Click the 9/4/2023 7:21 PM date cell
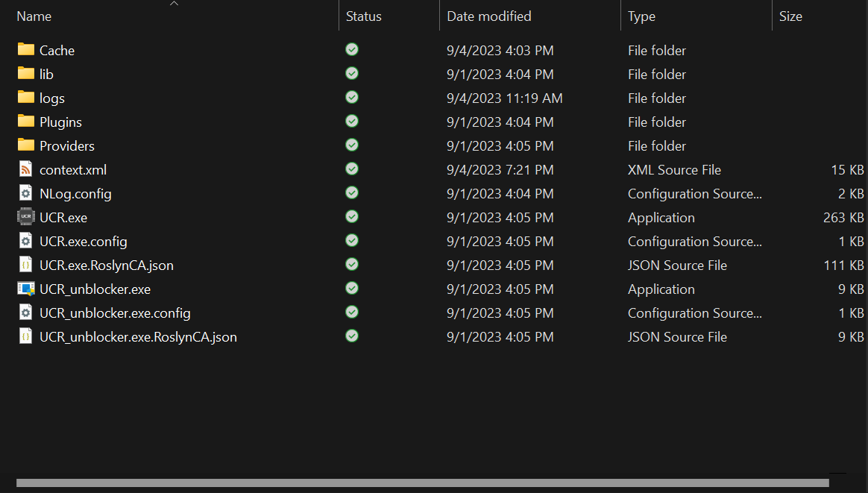868x493 pixels. 500,169
